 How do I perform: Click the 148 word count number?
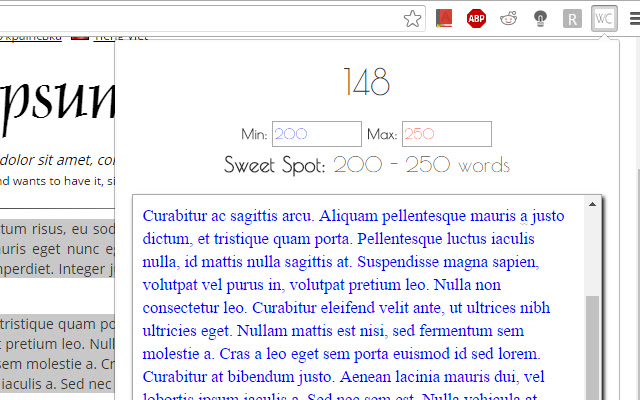click(367, 82)
